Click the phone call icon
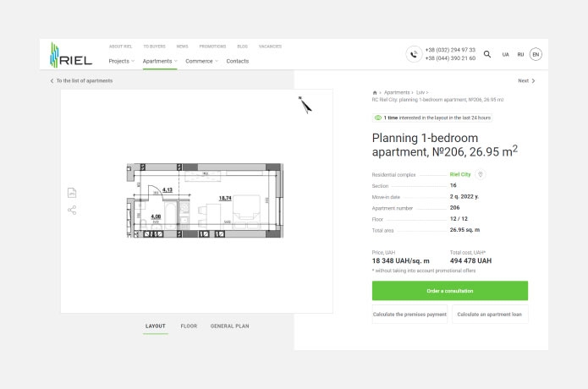The image size is (588, 389). pyautogui.click(x=413, y=54)
